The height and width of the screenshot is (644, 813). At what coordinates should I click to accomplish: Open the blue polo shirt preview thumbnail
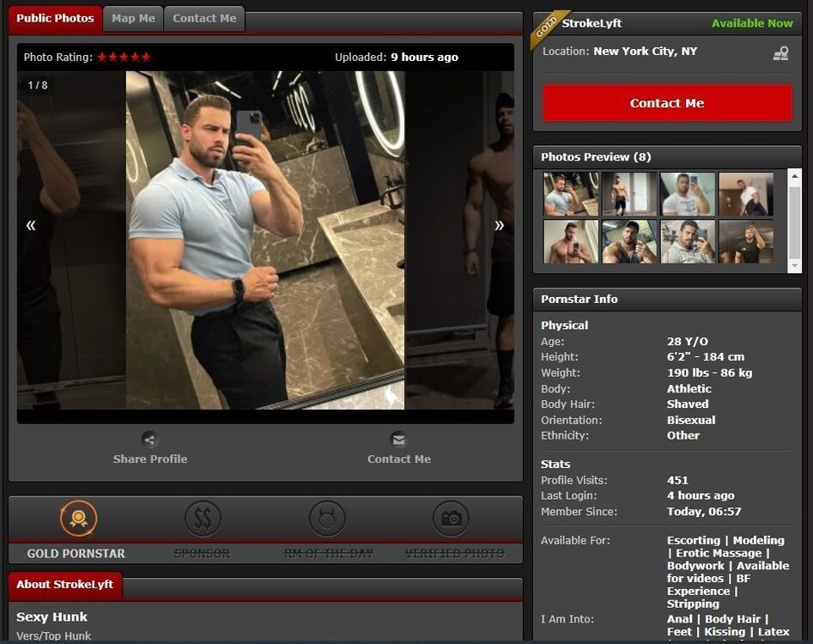point(571,194)
